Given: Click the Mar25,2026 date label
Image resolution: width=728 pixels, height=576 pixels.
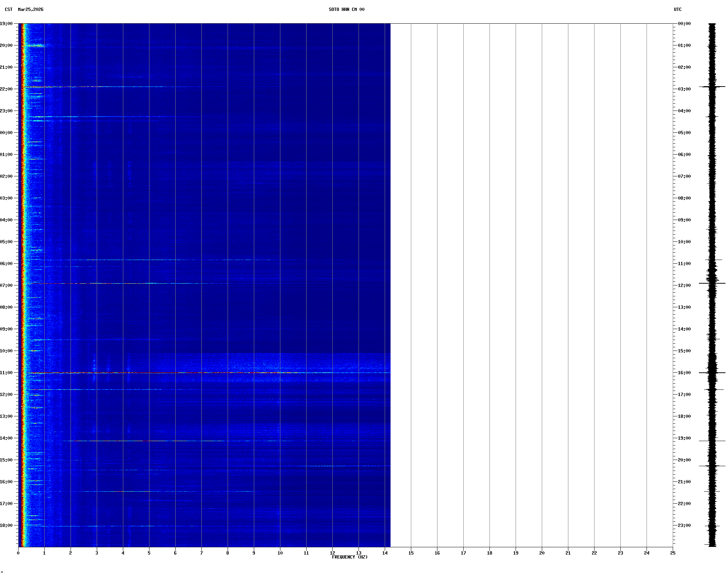Looking at the screenshot, I should point(31,9).
